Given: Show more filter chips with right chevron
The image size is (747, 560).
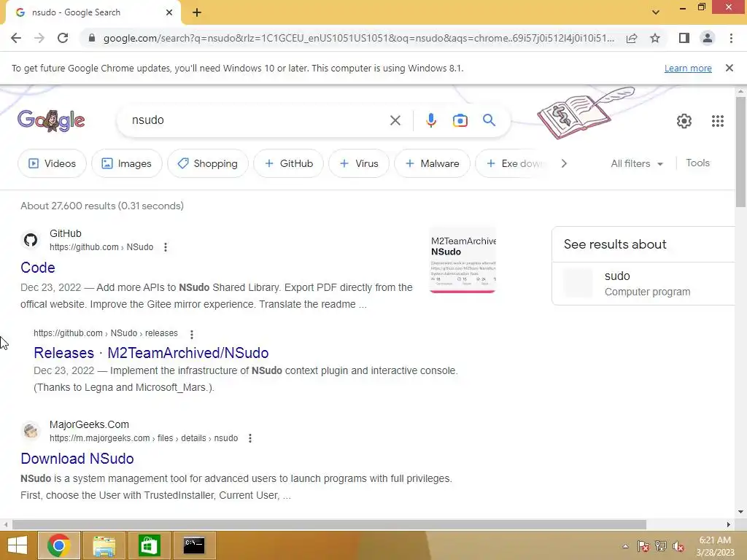Looking at the screenshot, I should coord(564,163).
